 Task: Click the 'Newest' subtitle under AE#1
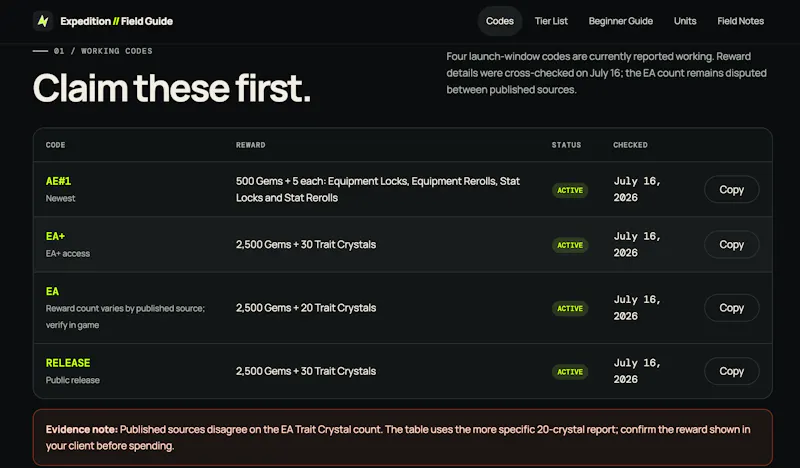tap(60, 199)
